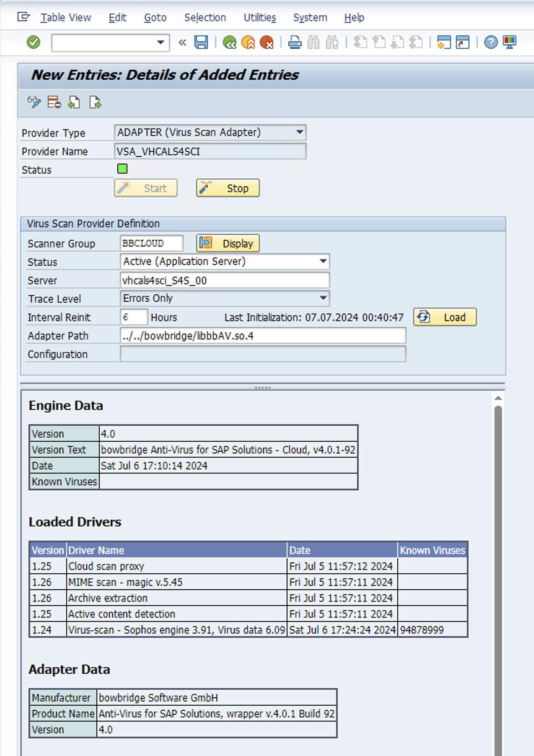The width and height of the screenshot is (534, 756).
Task: Click the splitter handle above Engine Data
Action: pyautogui.click(x=263, y=388)
